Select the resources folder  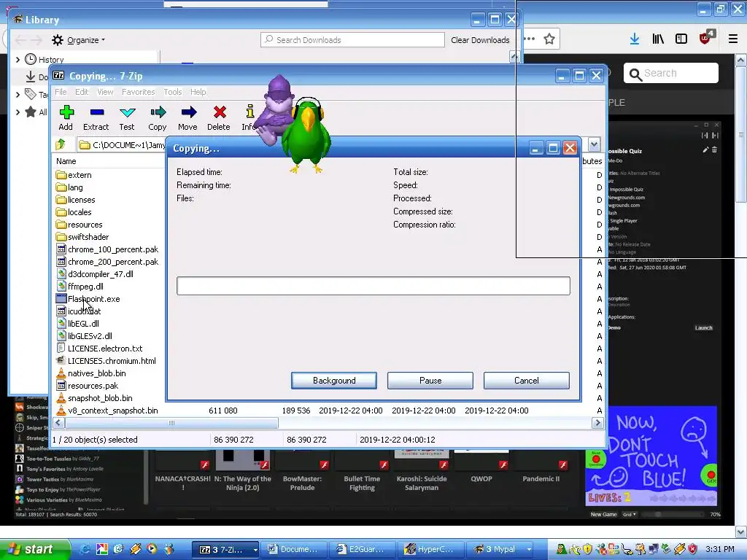point(79,225)
